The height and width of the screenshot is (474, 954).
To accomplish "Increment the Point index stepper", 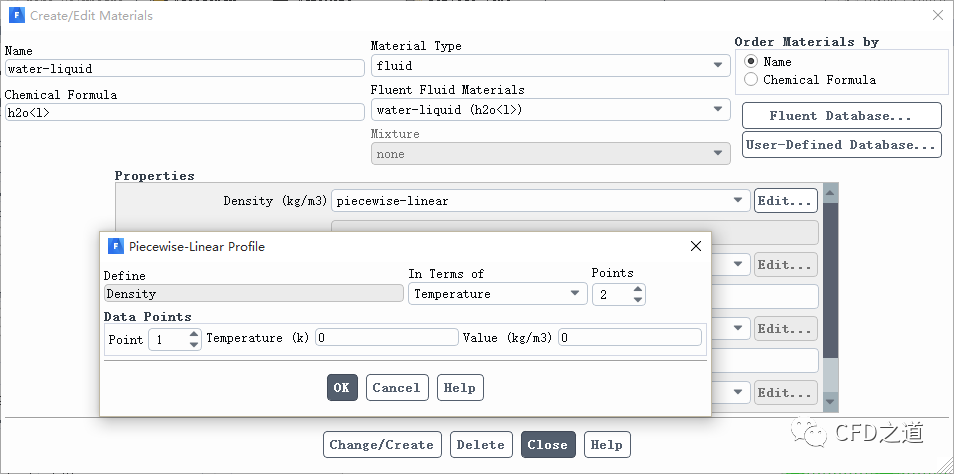I will 194,334.
